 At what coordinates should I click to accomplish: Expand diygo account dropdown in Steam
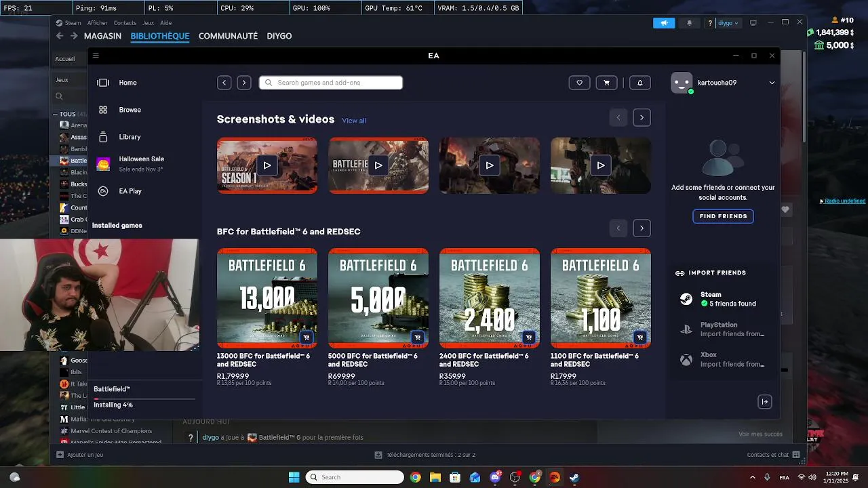pos(729,23)
